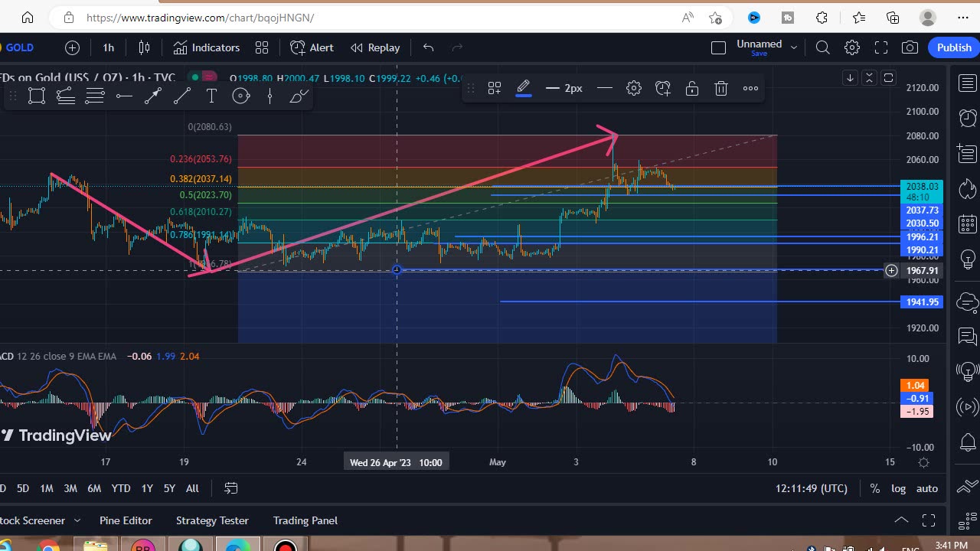Set range to 6M
Viewport: 980px width, 551px height.
[x=94, y=488]
